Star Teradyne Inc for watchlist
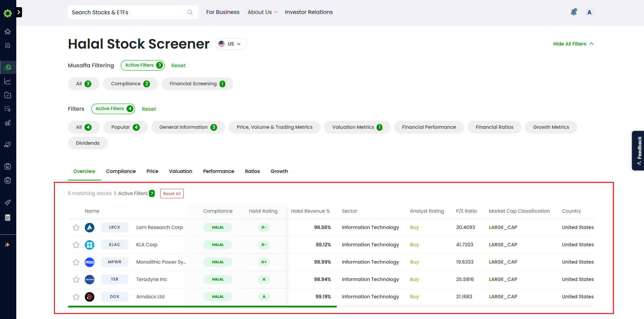This screenshot has width=644, height=319. coord(76,280)
